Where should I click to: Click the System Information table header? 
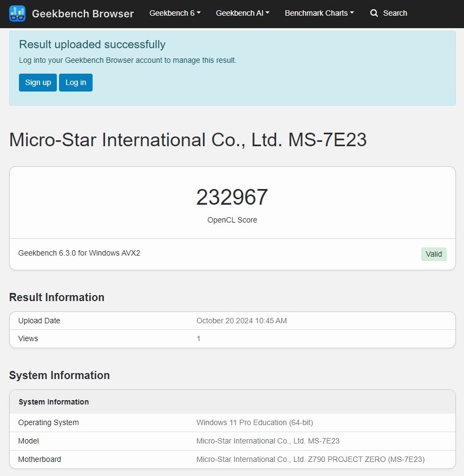coord(54,402)
